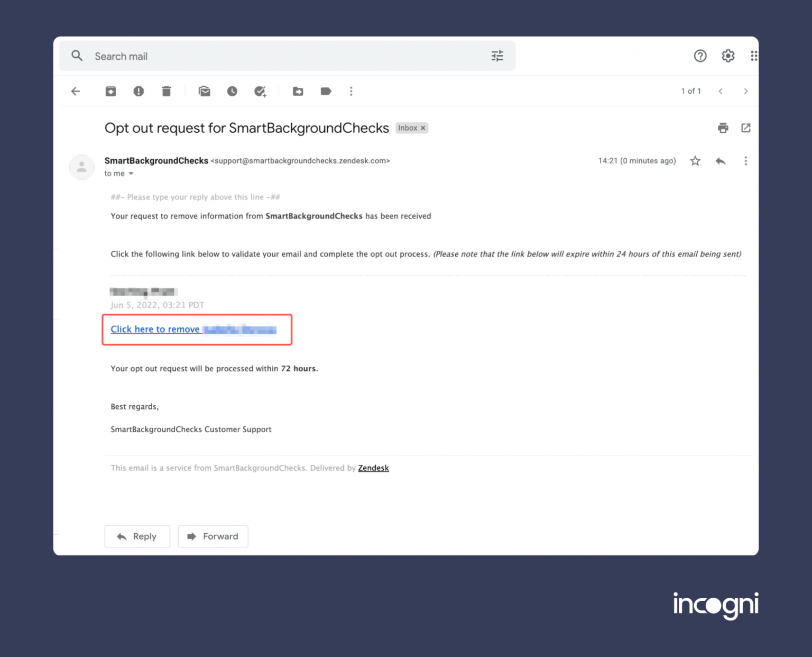Delete this email

[167, 91]
